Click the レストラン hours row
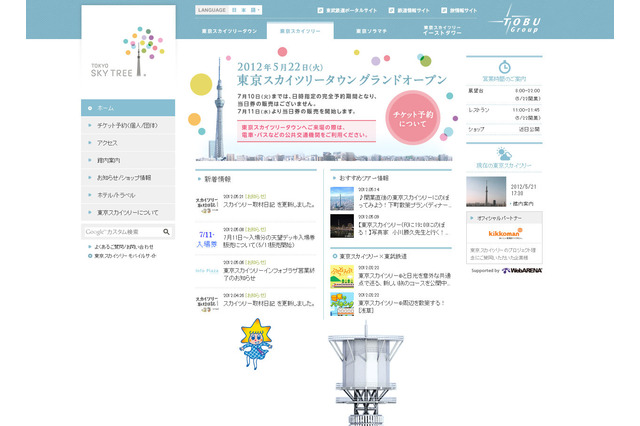This screenshot has width=640, height=426. 504,114
